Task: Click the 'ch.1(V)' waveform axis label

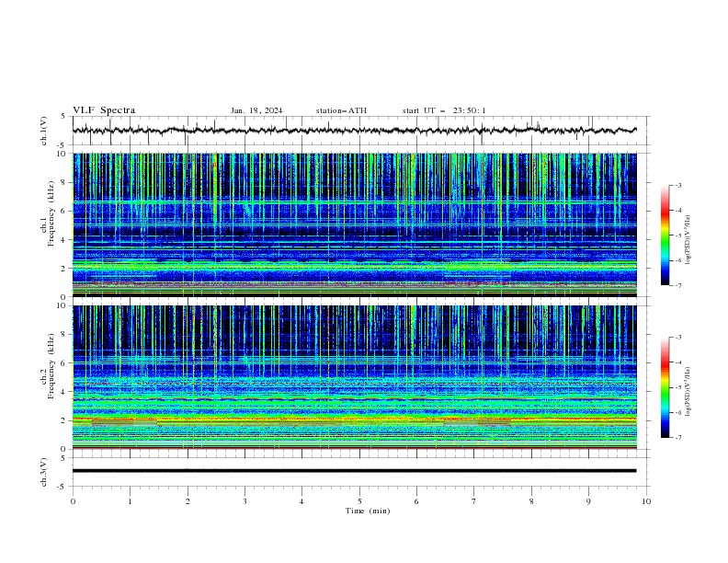Action: (43, 131)
